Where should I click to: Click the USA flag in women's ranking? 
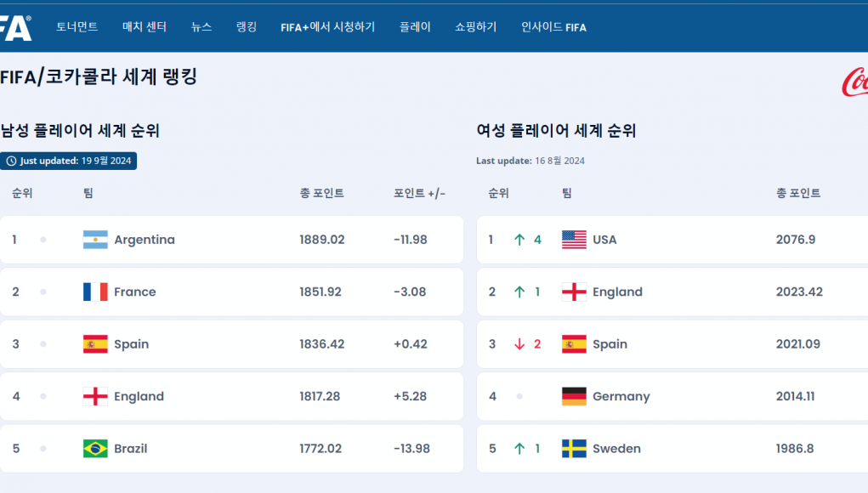[574, 240]
